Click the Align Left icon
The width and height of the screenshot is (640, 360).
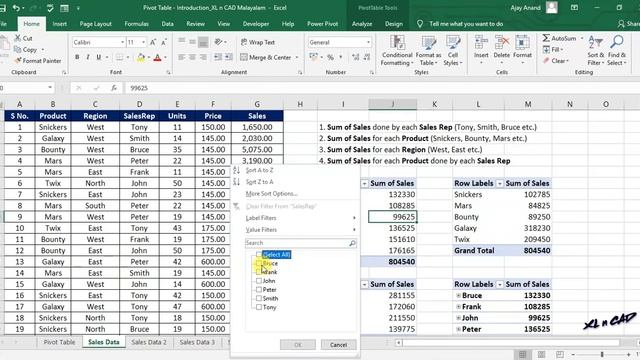[x=182, y=58]
